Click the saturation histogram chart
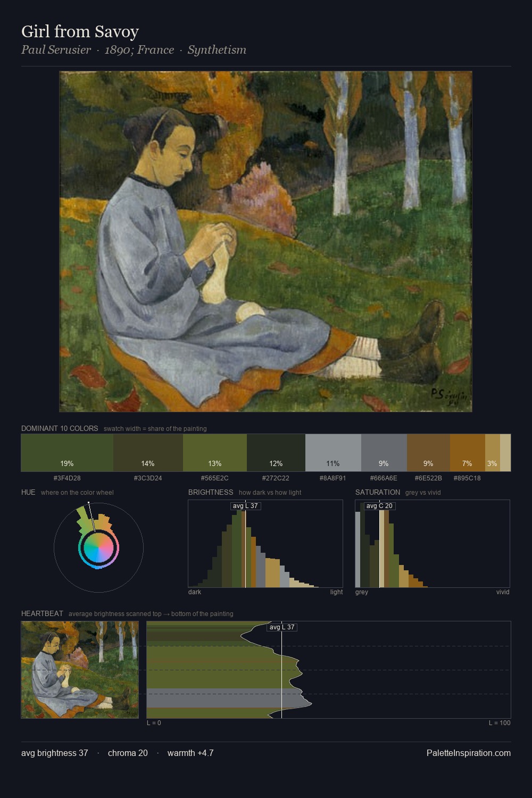 (433, 544)
